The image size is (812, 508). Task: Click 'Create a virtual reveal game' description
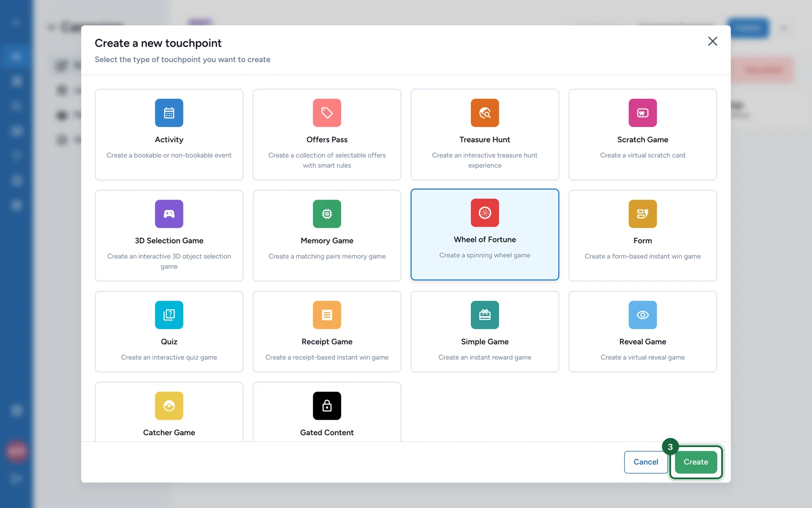642,358
